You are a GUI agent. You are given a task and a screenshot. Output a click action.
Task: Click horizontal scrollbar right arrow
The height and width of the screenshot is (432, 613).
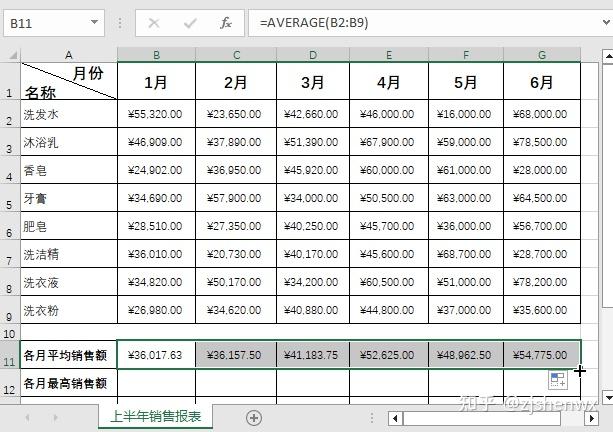pos(591,418)
